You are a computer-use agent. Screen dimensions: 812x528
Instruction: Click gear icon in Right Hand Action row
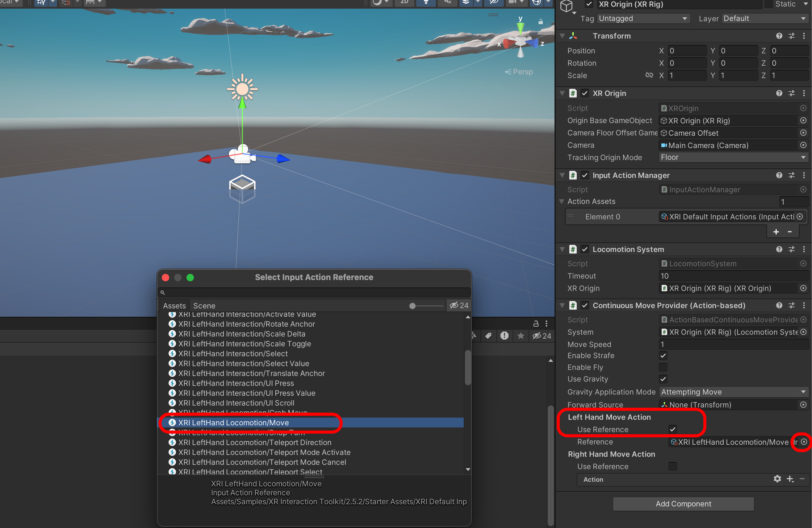point(777,479)
